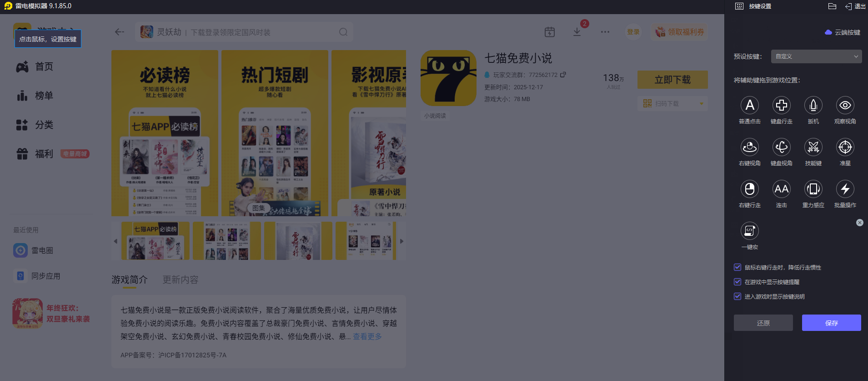Open 首页 in the left sidebar
868x381 pixels.
(35, 67)
